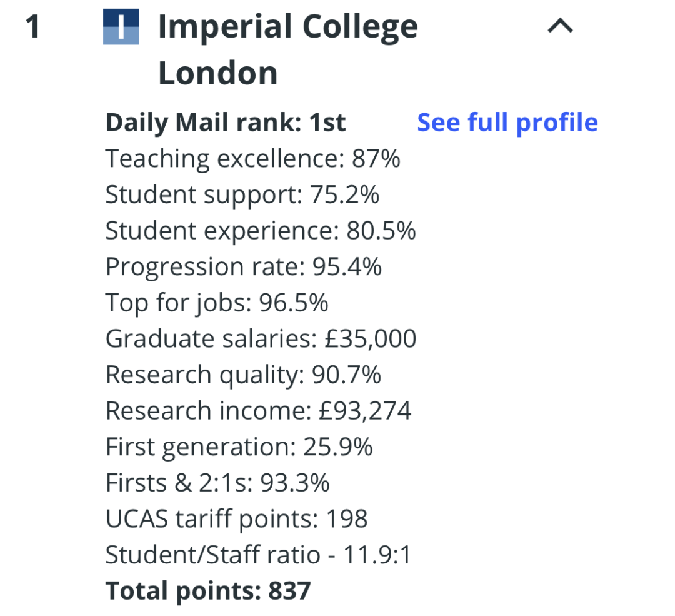
Task: Select the rank number 1
Action: pos(32,27)
